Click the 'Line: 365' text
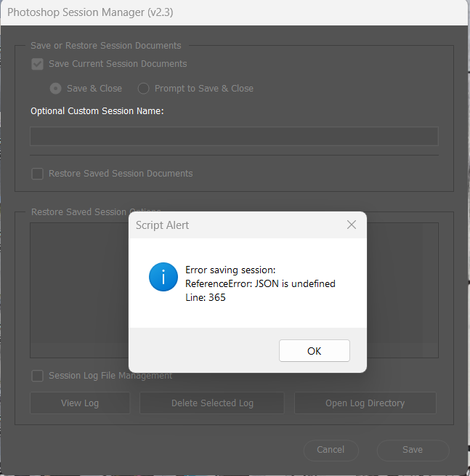The width and height of the screenshot is (470, 476). click(x=206, y=297)
